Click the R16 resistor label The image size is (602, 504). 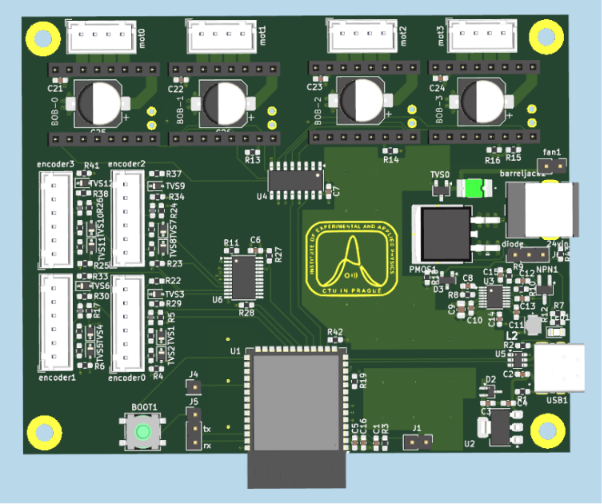coord(493,160)
